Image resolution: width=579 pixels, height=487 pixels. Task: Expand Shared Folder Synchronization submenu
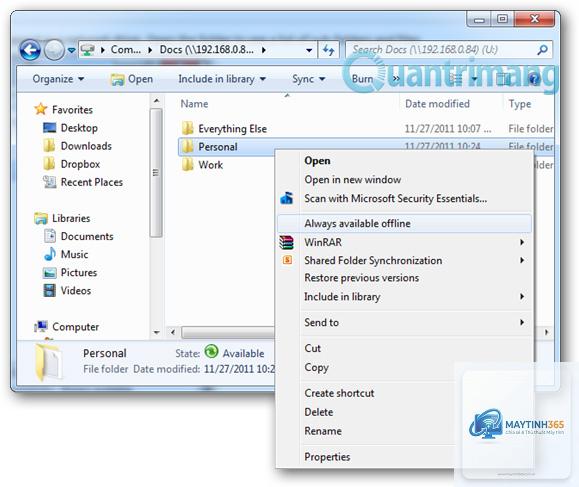[x=404, y=260]
